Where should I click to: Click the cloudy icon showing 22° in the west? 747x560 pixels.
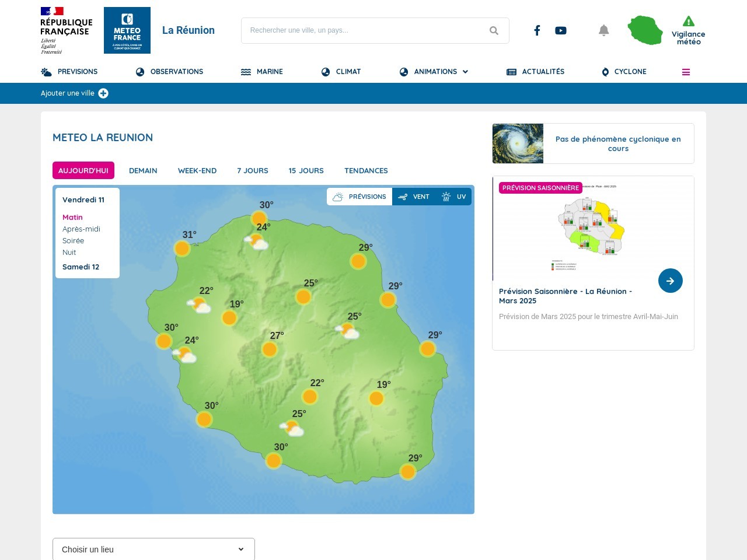(x=199, y=305)
